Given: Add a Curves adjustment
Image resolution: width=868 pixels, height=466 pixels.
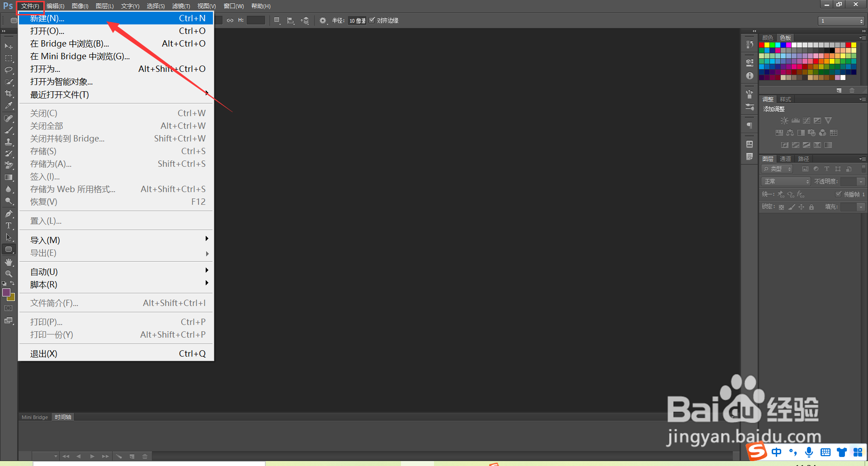Looking at the screenshot, I should 806,120.
